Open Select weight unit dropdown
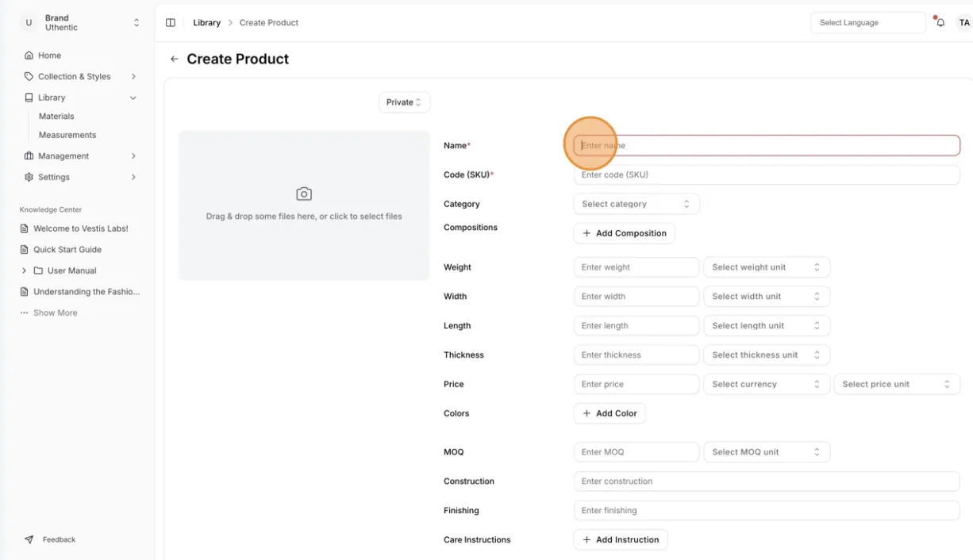Image resolution: width=973 pixels, height=560 pixels. 767,267
